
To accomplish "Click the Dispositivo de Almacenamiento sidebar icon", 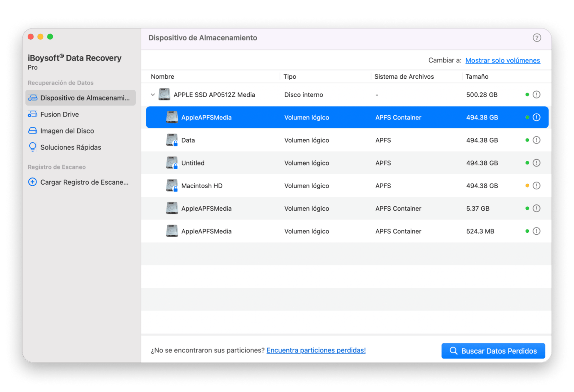I will 33,98.
